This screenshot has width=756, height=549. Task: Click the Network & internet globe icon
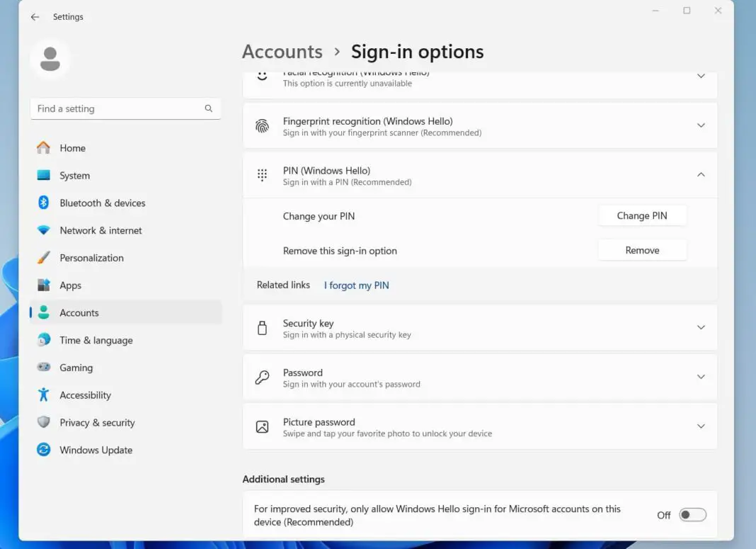[x=44, y=230]
